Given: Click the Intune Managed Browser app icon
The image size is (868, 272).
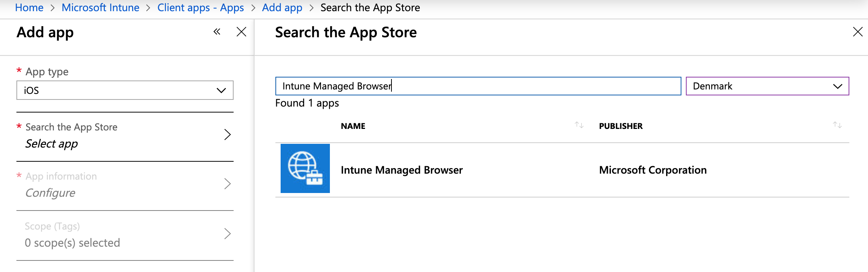Looking at the screenshot, I should click(305, 168).
